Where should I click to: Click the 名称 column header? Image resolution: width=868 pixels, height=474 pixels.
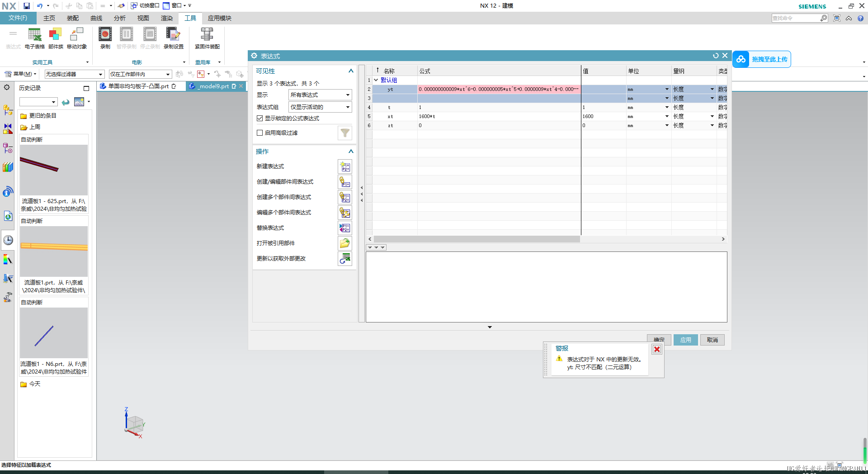click(x=395, y=71)
